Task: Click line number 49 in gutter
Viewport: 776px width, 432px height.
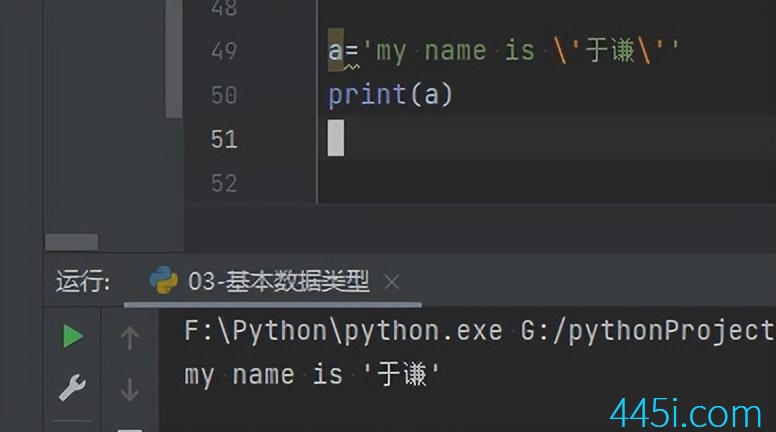Action: coord(224,51)
